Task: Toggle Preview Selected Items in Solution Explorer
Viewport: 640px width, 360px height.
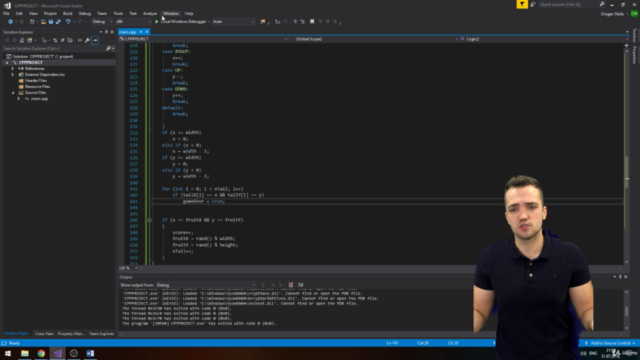Action: 95,40
